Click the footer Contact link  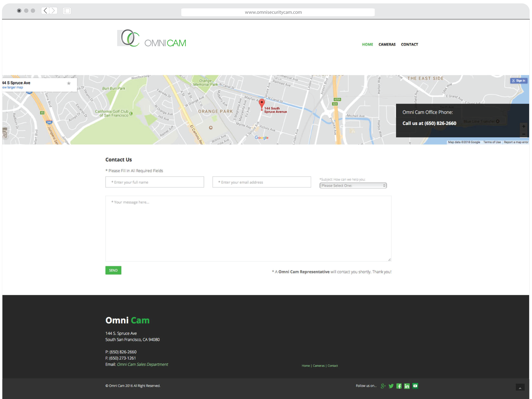click(333, 366)
